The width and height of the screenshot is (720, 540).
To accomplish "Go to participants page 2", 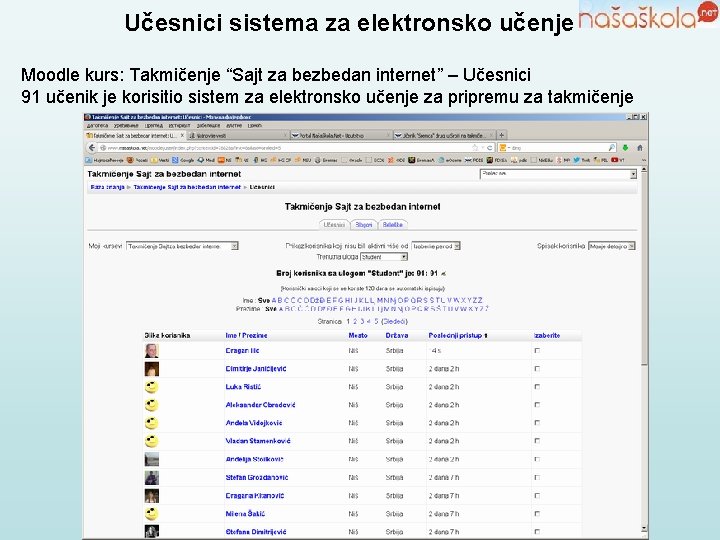I will click(x=355, y=321).
